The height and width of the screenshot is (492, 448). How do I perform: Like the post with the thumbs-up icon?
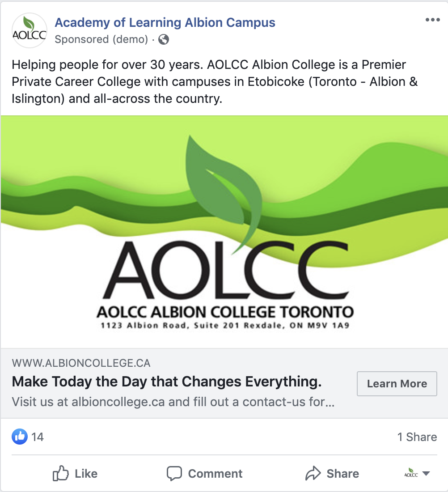61,473
